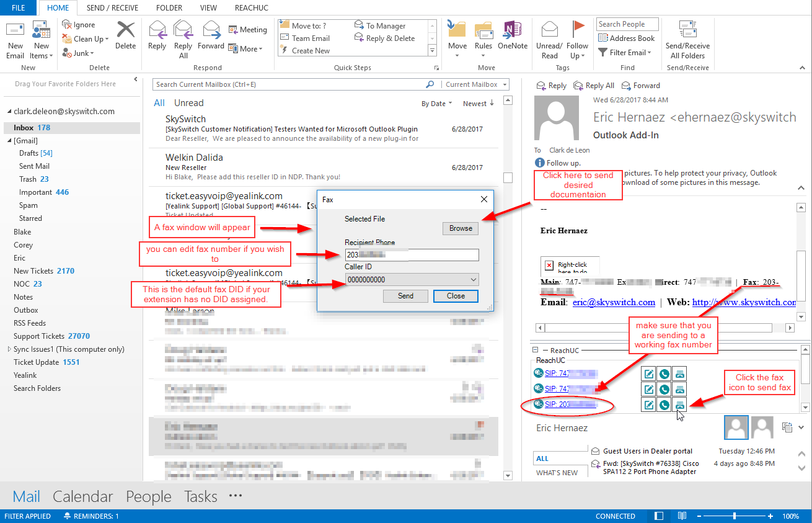The image size is (812, 523).
Task: Click the fax icon beside SIP: 203
Action: pyautogui.click(x=679, y=405)
